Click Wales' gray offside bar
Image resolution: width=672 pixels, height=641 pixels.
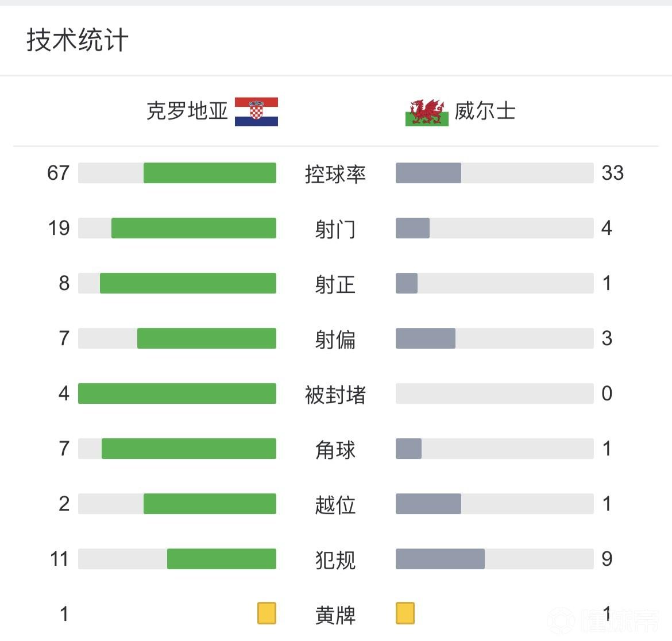(428, 504)
